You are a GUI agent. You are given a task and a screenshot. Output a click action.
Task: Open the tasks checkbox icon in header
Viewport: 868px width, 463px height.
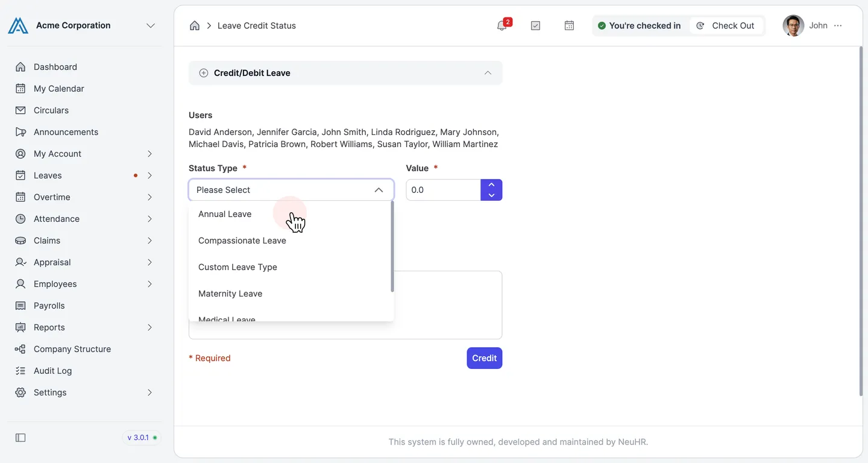[x=535, y=25]
